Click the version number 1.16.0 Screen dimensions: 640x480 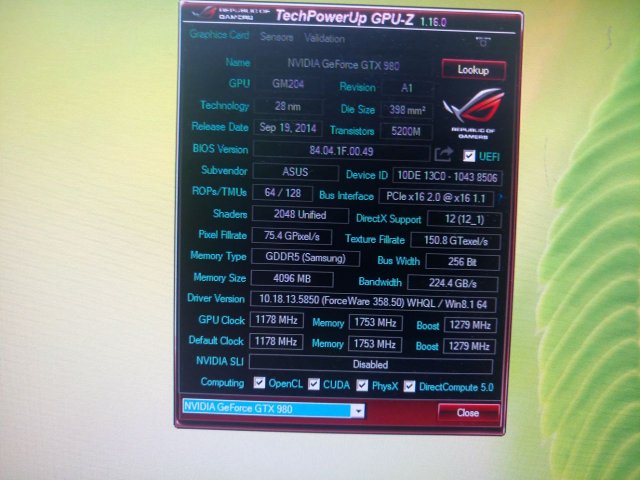click(433, 21)
